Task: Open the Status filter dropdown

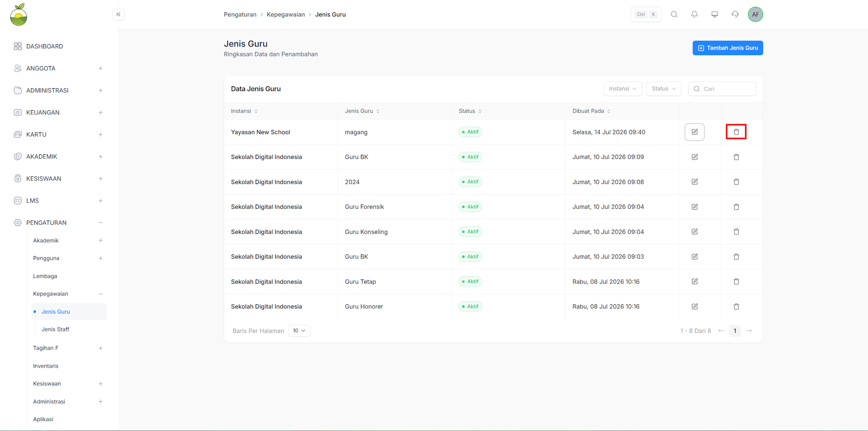Action: pyautogui.click(x=663, y=89)
